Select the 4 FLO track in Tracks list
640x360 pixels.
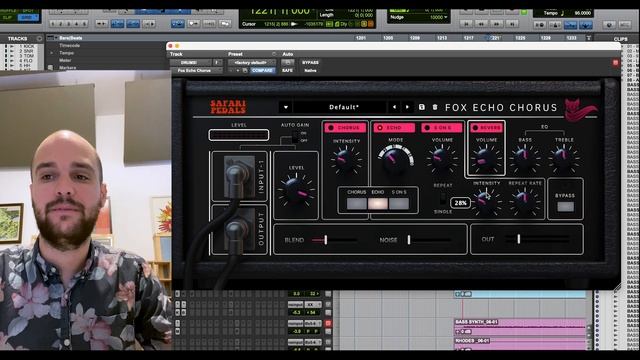(x=27, y=61)
